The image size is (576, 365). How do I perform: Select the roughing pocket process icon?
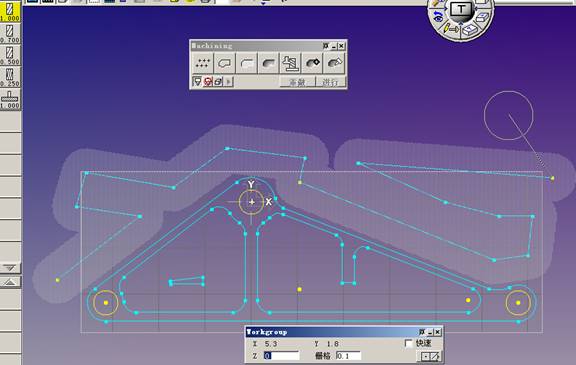pos(268,63)
